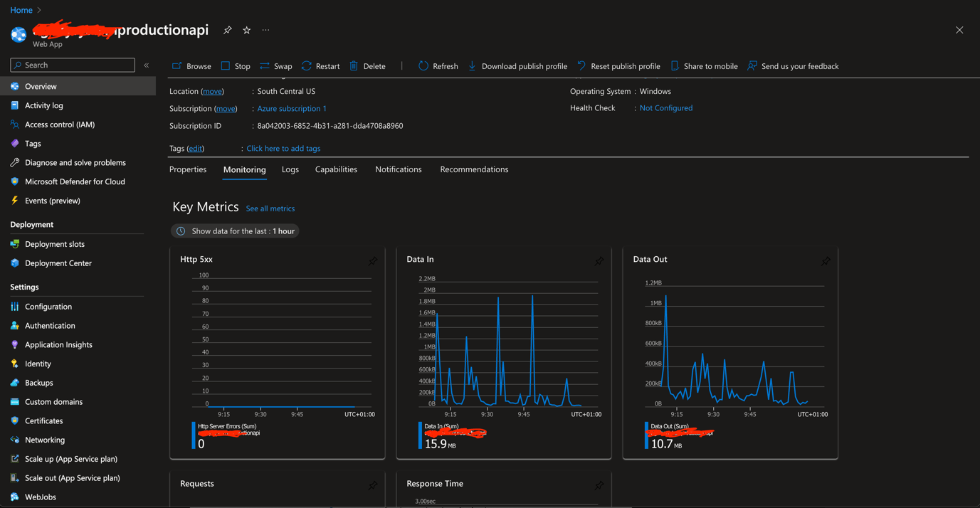Click the edit link beside Tags
This screenshot has width=980, height=508.
pos(195,148)
